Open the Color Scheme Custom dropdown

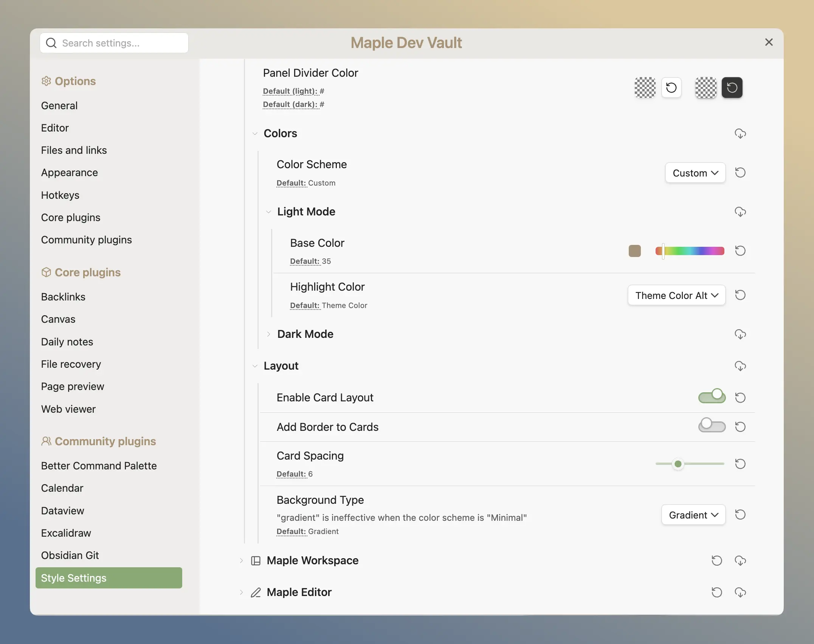pos(695,173)
